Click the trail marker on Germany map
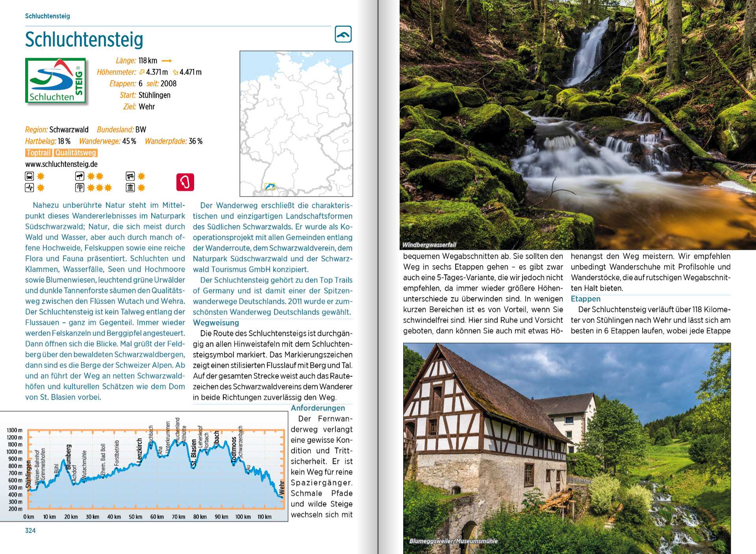 [270, 186]
